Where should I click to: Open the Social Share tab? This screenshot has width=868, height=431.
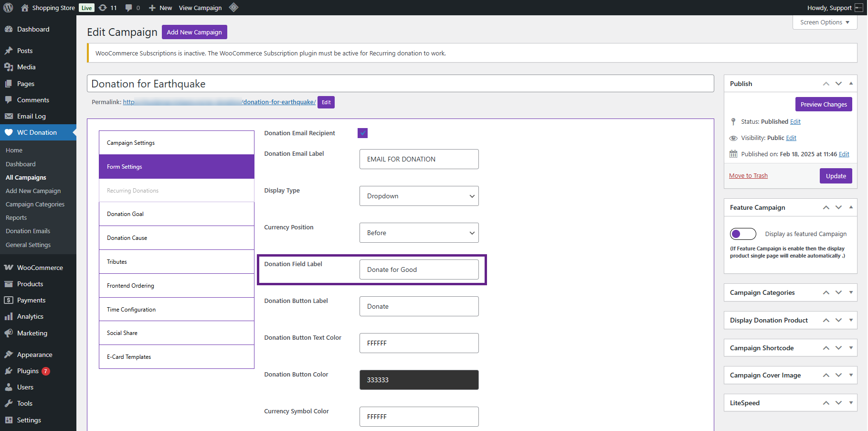pos(176,333)
